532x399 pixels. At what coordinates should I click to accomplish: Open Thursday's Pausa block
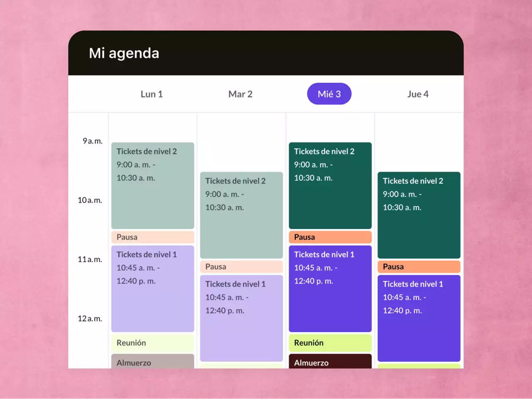point(419,267)
